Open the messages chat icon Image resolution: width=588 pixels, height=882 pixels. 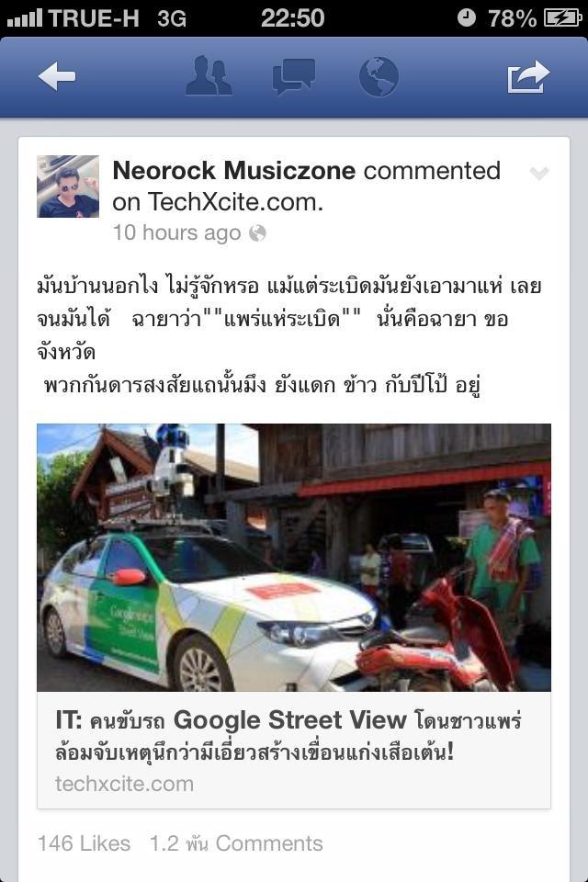(x=294, y=76)
